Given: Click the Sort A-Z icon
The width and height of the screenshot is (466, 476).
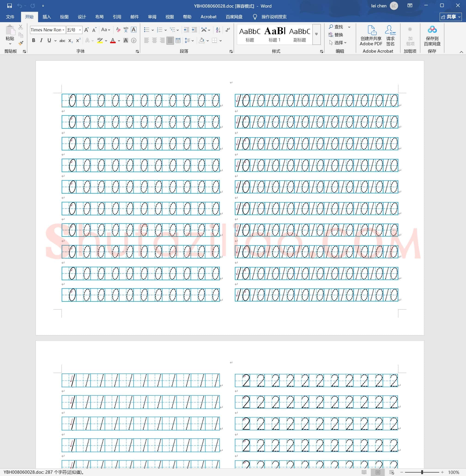Looking at the screenshot, I should coord(218,30).
